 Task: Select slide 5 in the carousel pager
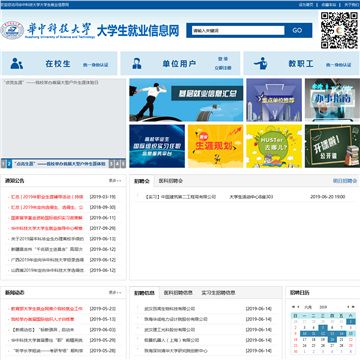pyautogui.click(x=123, y=164)
